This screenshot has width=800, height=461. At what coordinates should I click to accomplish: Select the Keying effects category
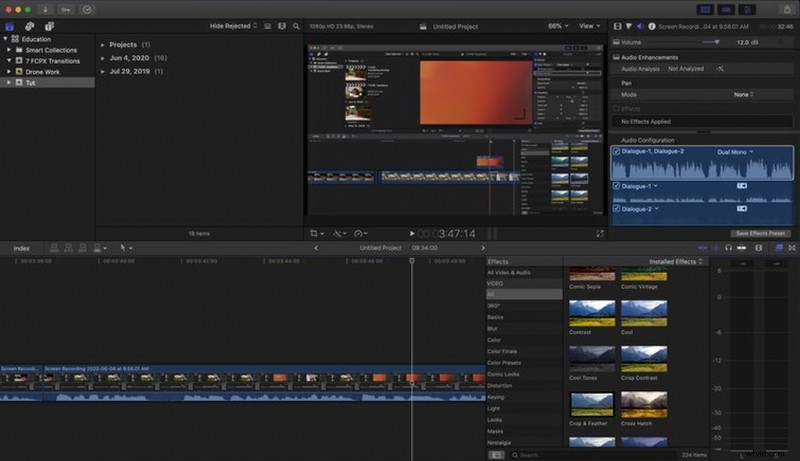524,397
